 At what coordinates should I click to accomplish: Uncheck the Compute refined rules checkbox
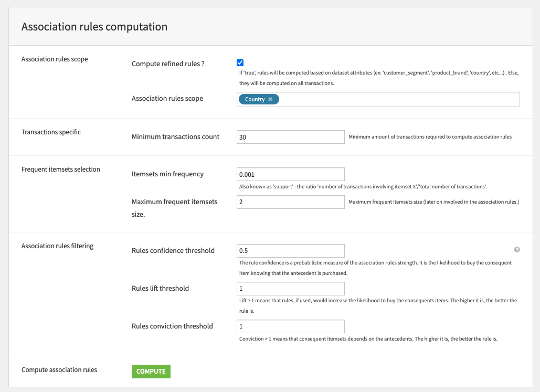[240, 62]
